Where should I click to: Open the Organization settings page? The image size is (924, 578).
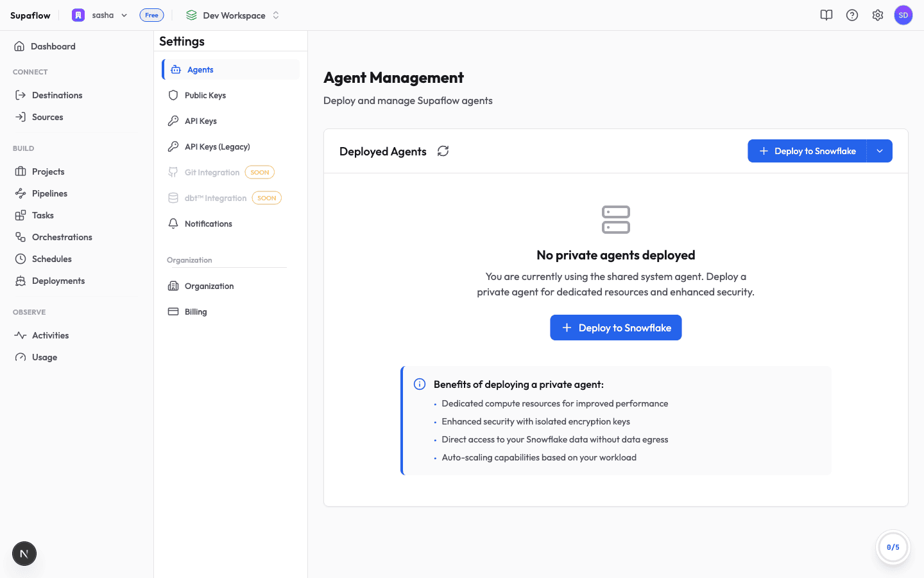click(x=231, y=286)
